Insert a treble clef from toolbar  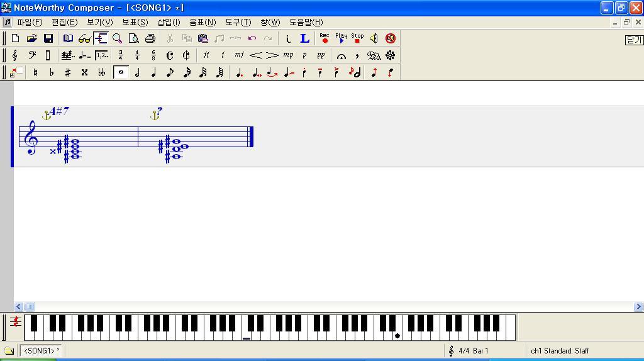pos(15,55)
